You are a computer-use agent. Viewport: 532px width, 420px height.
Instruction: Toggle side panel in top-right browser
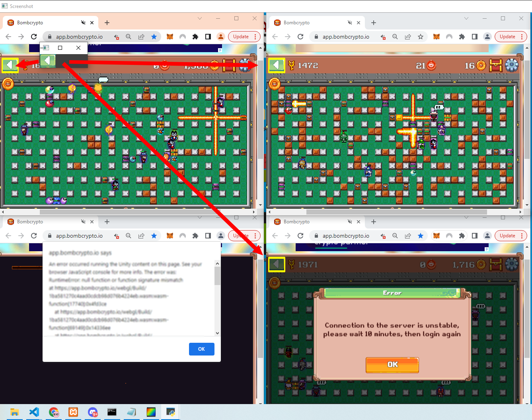click(474, 37)
